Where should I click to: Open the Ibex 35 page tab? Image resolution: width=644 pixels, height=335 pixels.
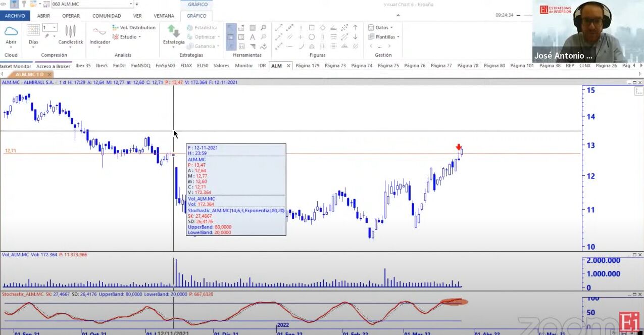pos(83,66)
